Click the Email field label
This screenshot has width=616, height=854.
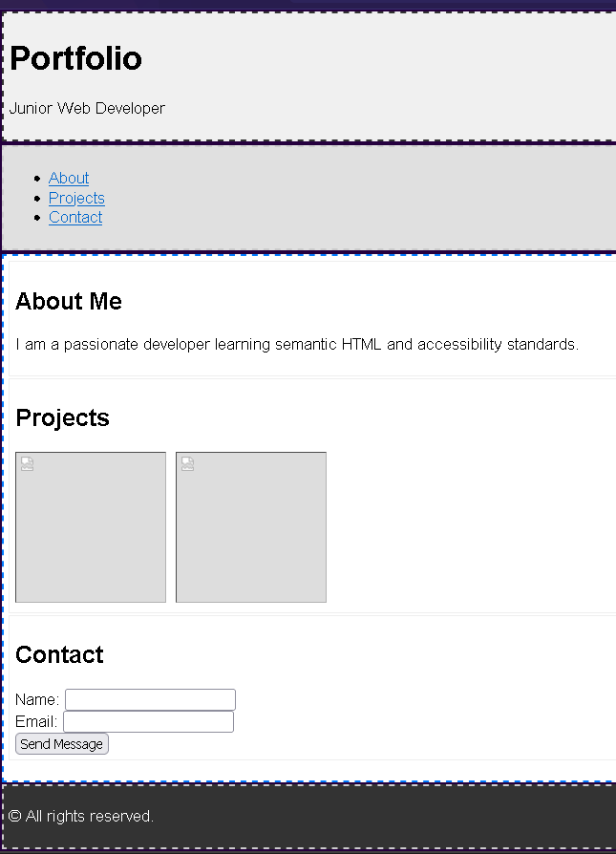pyautogui.click(x=36, y=721)
